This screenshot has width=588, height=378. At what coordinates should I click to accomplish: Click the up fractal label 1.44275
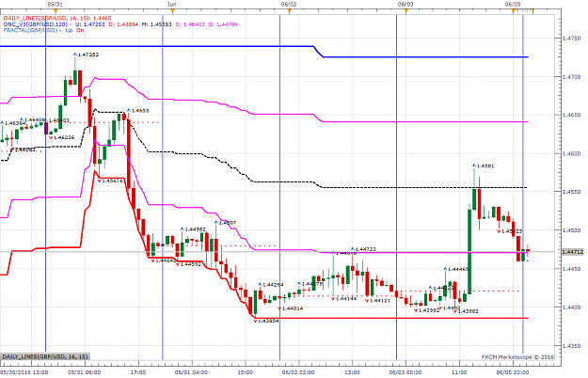312,284
